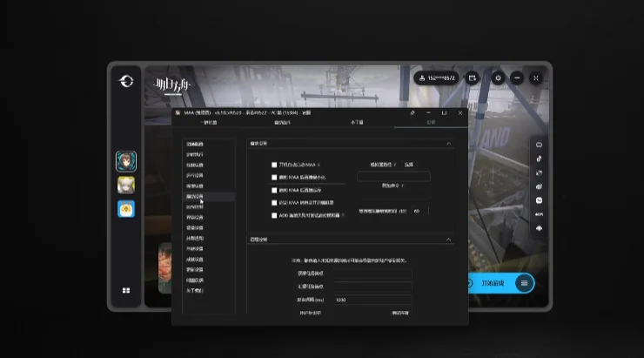Click the emulator path input field
Image resolution: width=644 pixels, height=358 pixels.
(393, 177)
